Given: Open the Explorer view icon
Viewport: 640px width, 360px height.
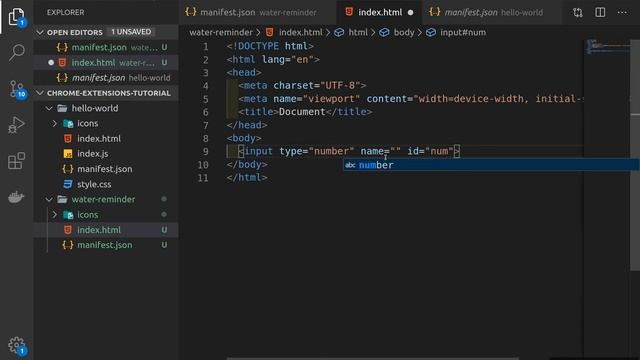Looking at the screenshot, I should point(16,17).
